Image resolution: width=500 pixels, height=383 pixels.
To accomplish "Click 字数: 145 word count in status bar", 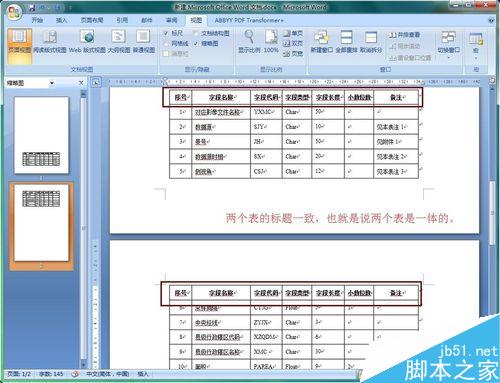I will [51, 374].
